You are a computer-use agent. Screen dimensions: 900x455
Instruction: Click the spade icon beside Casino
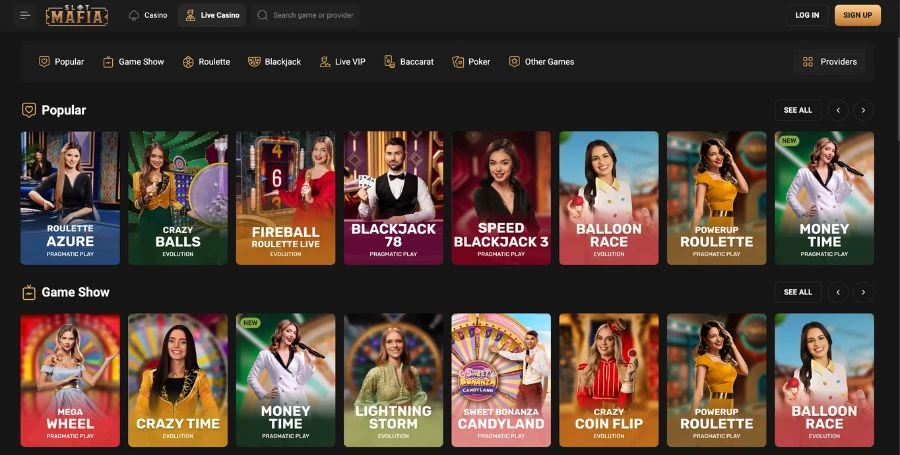pyautogui.click(x=134, y=15)
